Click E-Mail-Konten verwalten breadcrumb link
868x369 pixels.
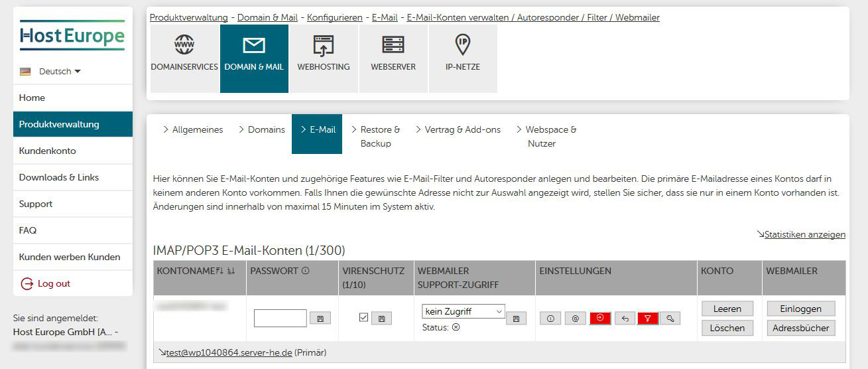533,17
